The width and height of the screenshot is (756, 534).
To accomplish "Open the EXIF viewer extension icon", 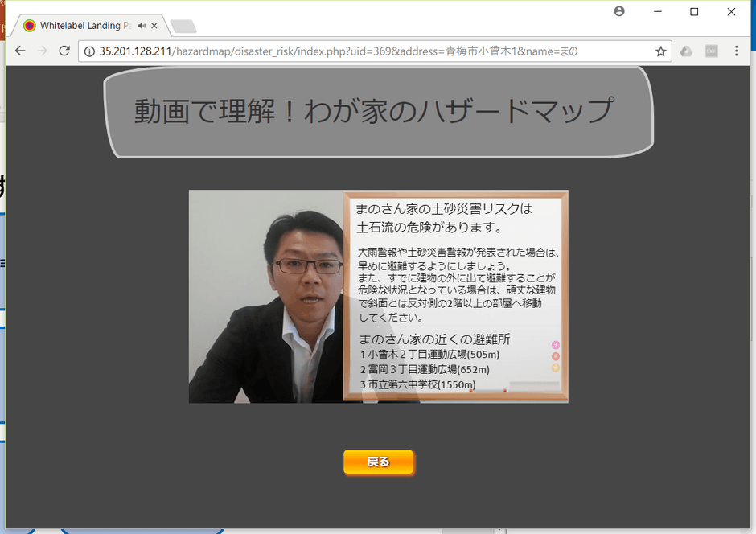I will coord(711,51).
